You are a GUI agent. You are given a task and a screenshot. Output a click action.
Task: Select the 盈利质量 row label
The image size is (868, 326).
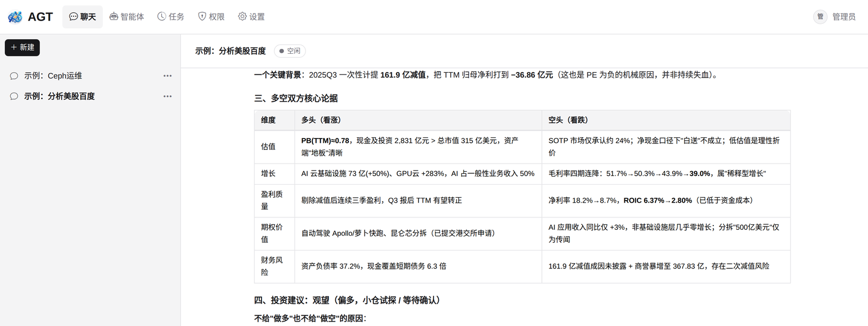(275, 200)
